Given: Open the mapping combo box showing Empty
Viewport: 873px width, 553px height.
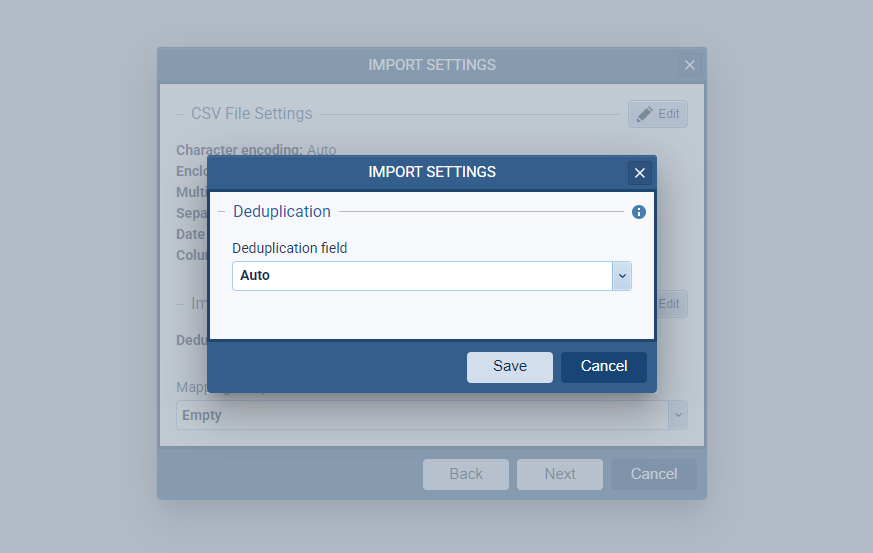Looking at the screenshot, I should pos(421,415).
